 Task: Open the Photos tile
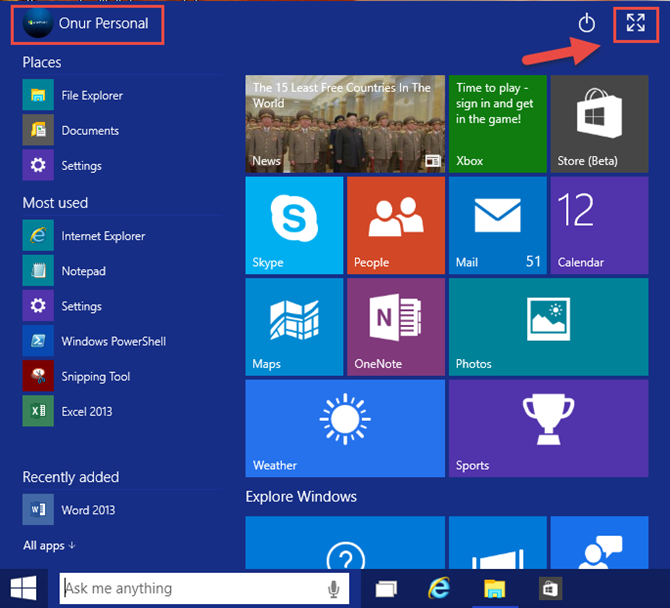click(548, 327)
